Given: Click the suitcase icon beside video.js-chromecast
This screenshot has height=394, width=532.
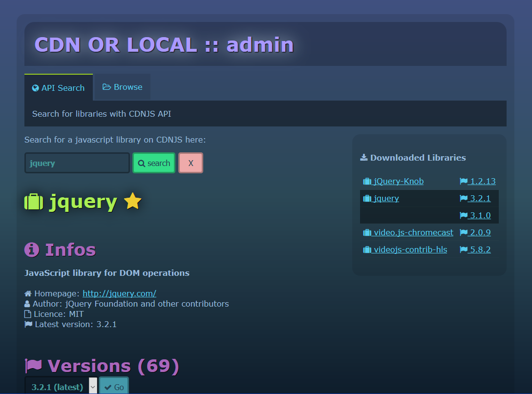Looking at the screenshot, I should [367, 232].
